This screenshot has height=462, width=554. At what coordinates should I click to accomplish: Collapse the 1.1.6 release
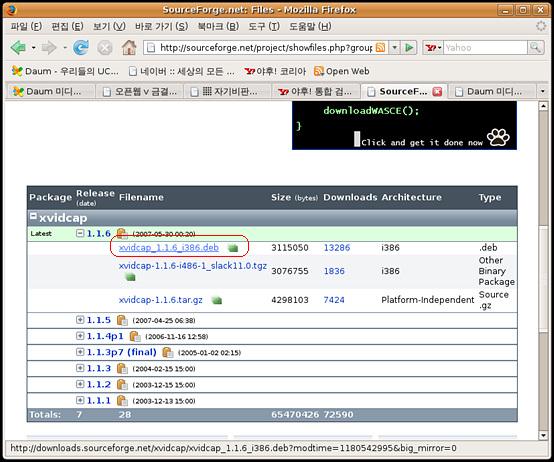click(x=80, y=233)
